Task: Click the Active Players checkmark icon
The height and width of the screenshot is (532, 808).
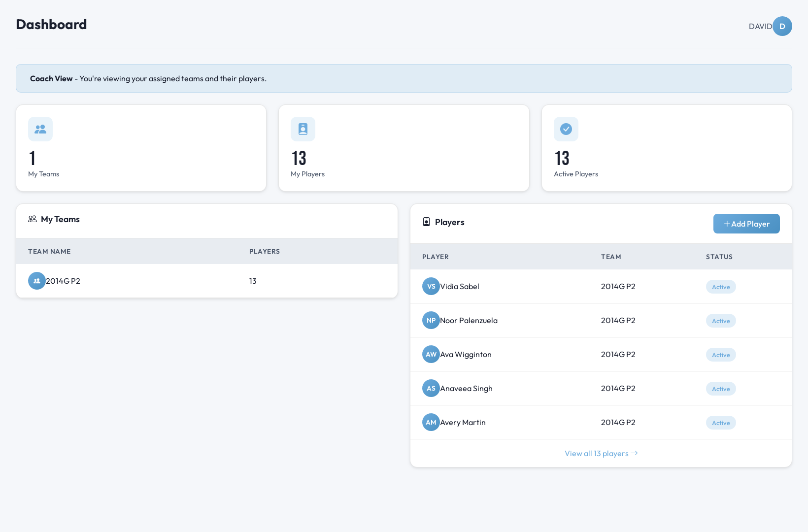Action: point(566,129)
